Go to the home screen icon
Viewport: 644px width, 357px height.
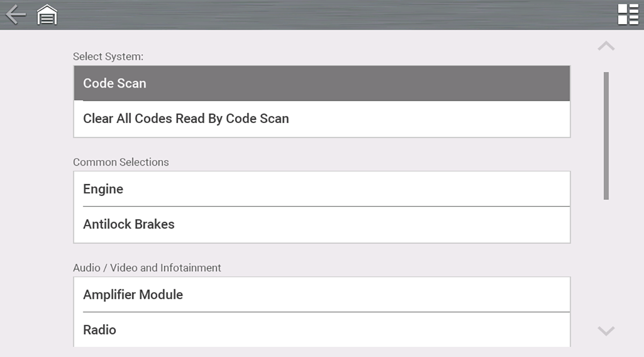click(x=47, y=15)
